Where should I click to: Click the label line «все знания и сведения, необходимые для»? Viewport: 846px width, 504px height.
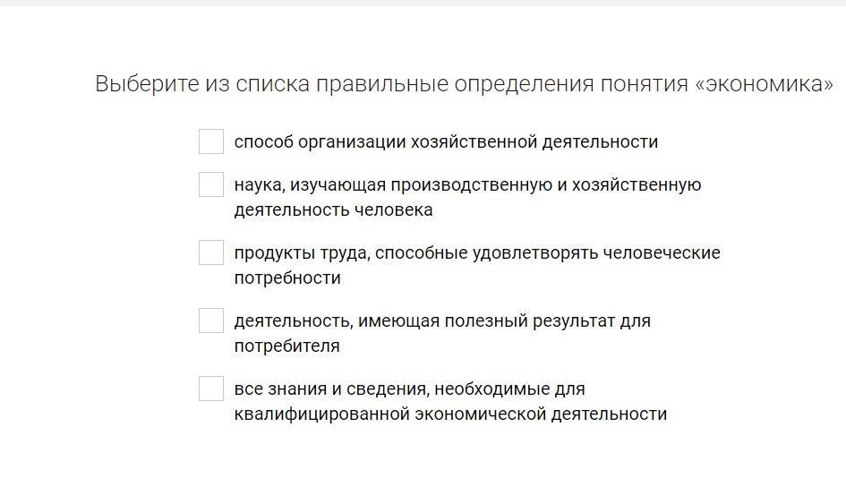point(409,389)
